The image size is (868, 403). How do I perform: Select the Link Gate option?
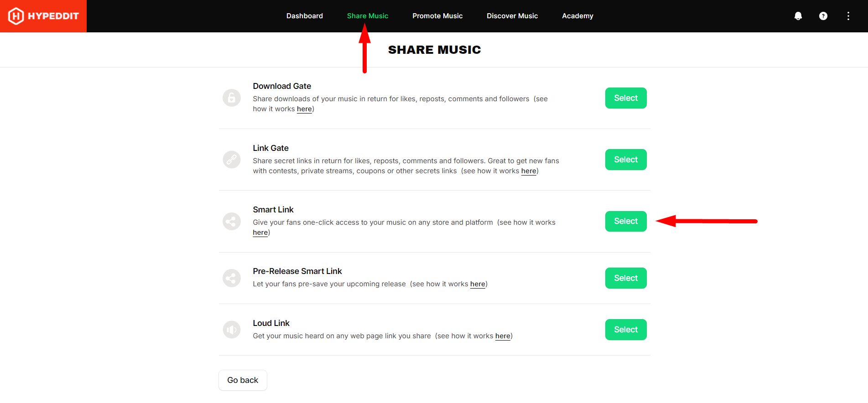pos(626,160)
